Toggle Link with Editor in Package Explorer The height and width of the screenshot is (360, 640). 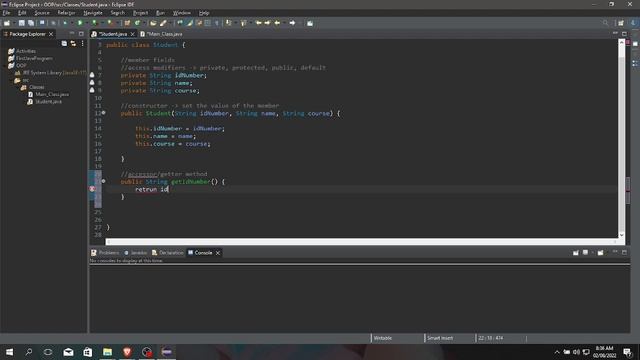click(73, 43)
